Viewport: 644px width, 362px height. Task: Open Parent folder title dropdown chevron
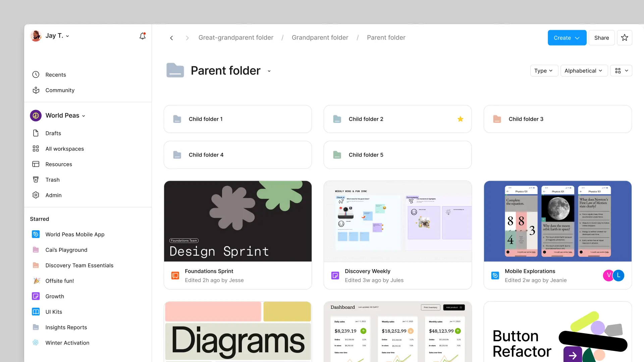tap(269, 71)
